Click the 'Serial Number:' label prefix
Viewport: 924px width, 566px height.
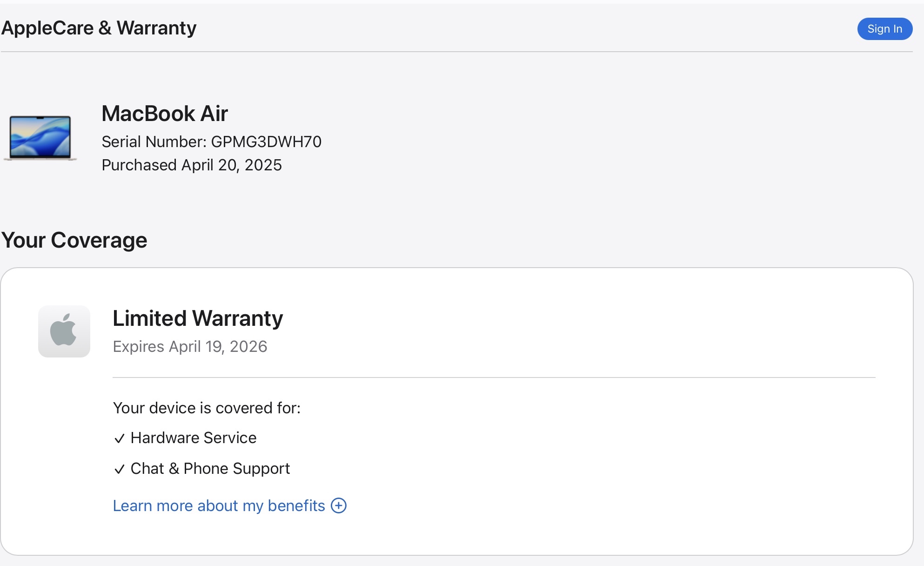[x=154, y=141]
